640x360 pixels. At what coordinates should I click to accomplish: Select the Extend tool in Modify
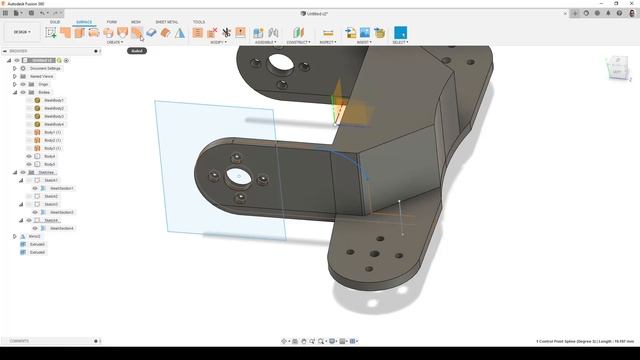pyautogui.click(x=240, y=33)
